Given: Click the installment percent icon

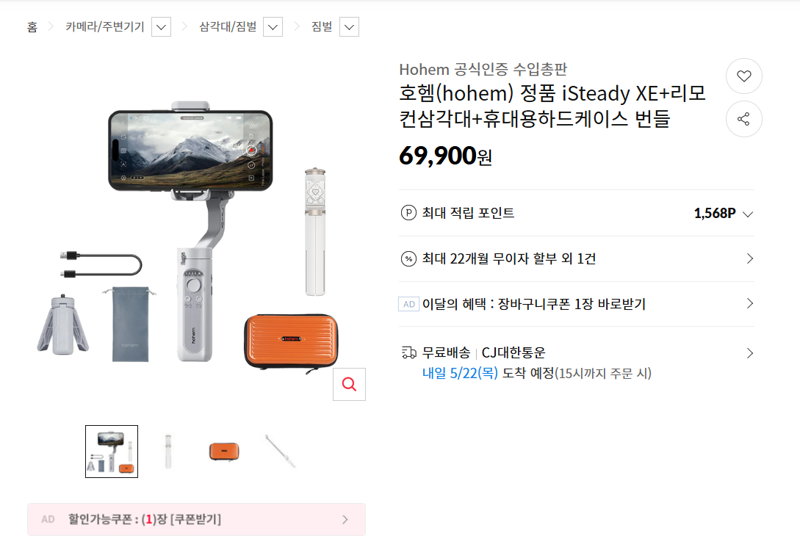Looking at the screenshot, I should (408, 259).
